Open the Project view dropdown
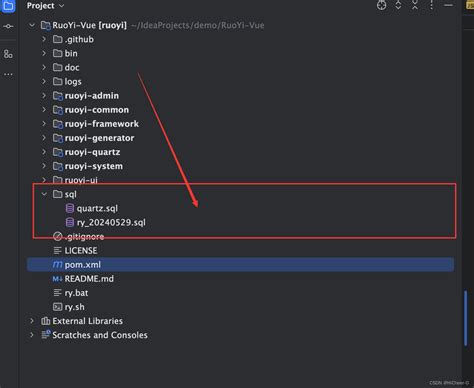 pyautogui.click(x=46, y=6)
